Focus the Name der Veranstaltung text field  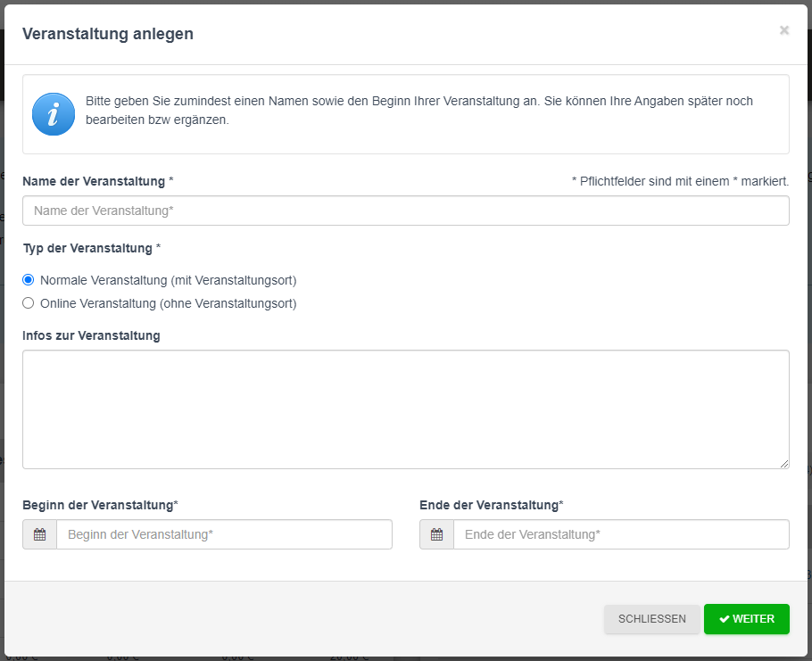[x=406, y=211]
